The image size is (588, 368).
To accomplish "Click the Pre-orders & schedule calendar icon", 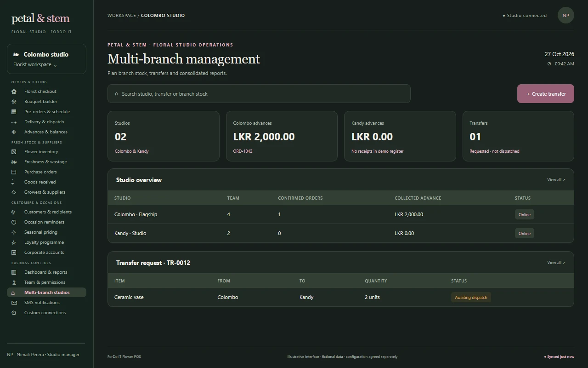I will point(14,112).
